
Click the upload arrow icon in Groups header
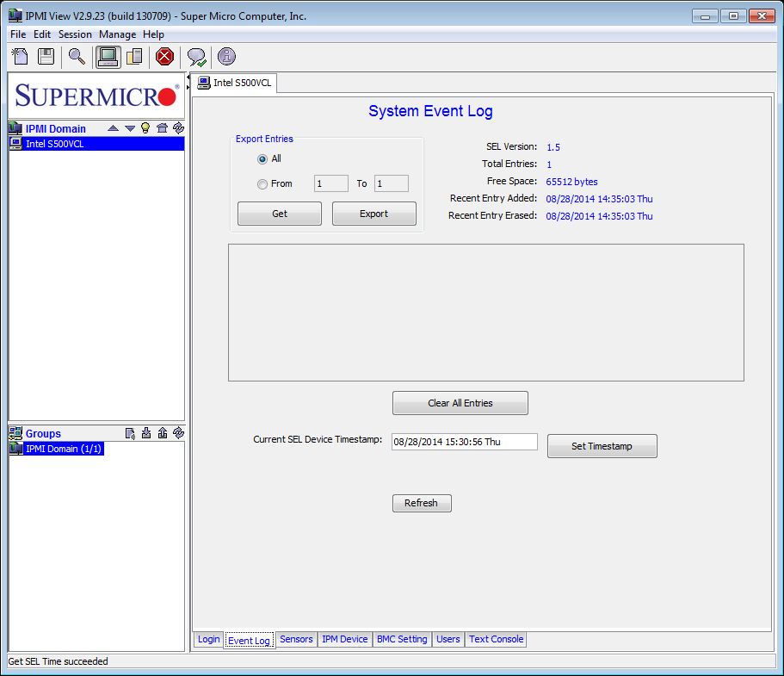point(163,433)
